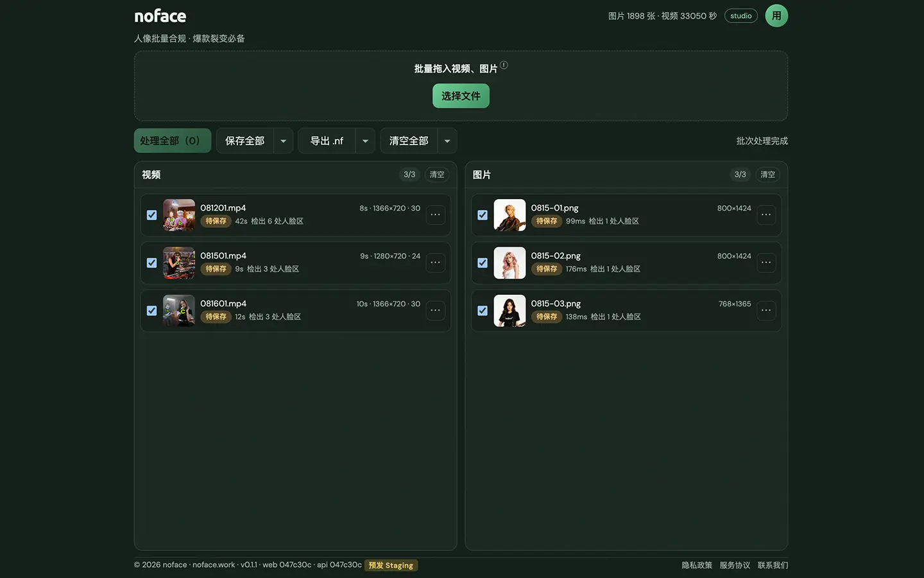Click the file name 081601.mp4

point(223,304)
